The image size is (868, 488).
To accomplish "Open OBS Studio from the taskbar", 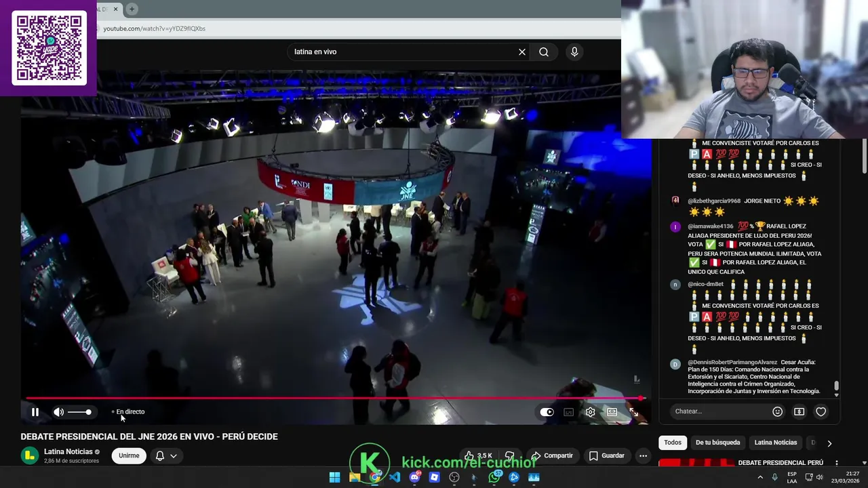I will [x=454, y=477].
